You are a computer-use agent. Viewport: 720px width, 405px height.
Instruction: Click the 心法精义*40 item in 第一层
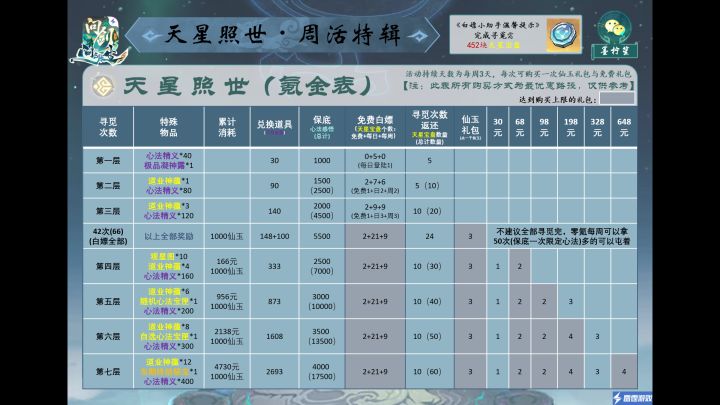tap(169, 156)
